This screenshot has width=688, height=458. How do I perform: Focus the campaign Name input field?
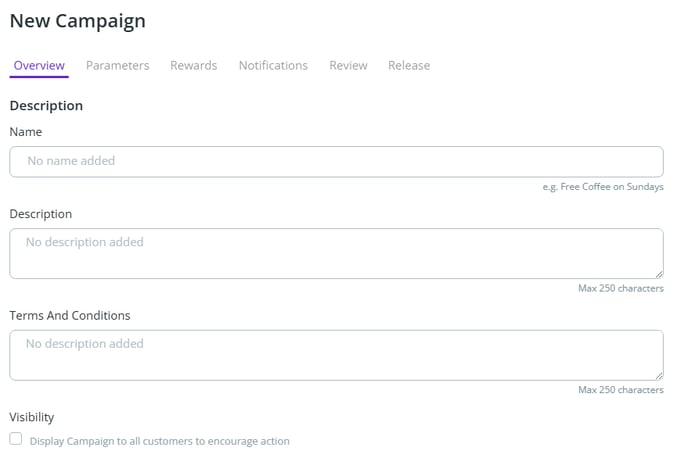336,161
